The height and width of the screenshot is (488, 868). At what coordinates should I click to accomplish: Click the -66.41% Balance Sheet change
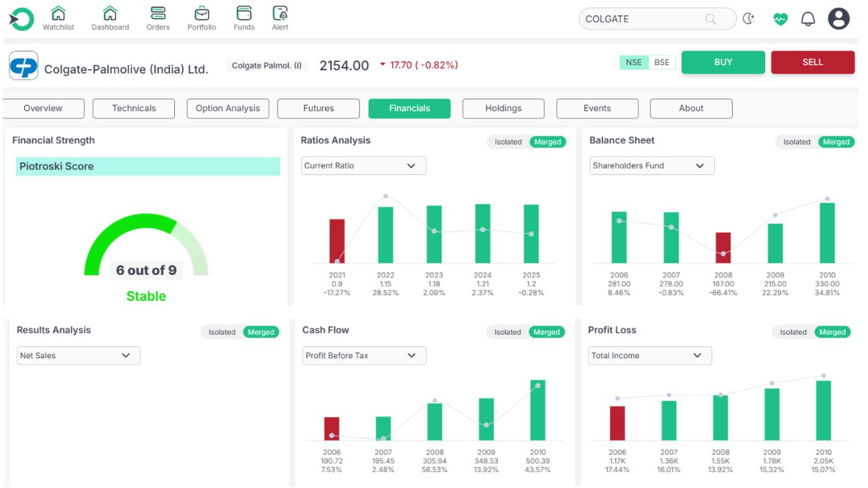(x=723, y=293)
